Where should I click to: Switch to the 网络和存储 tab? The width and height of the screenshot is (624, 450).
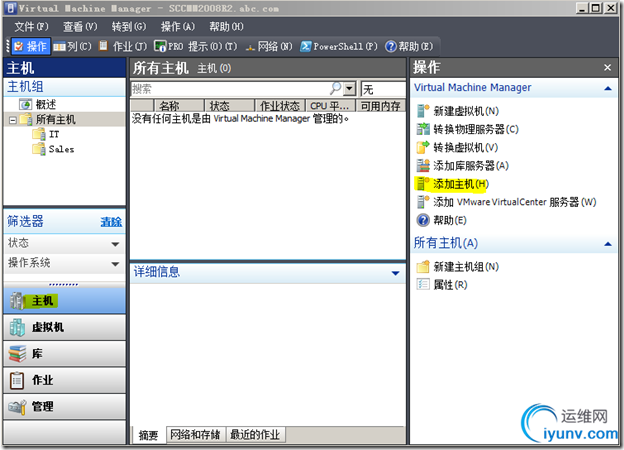(x=196, y=434)
